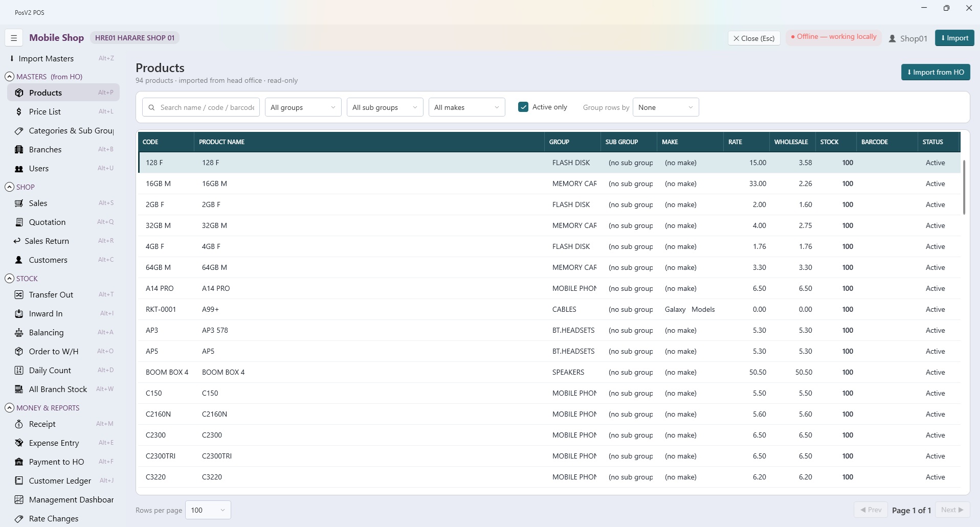Open the All sub groups dropdown
This screenshot has width=980, height=527.
pyautogui.click(x=385, y=107)
